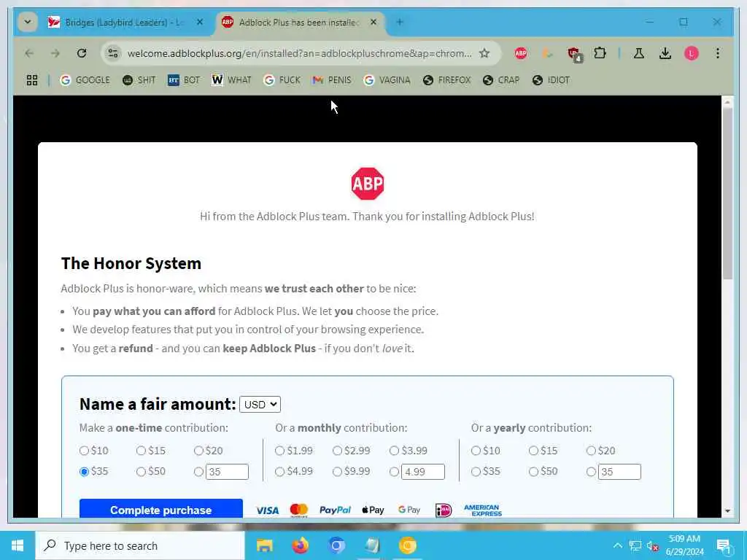
Task: Select one-time $10 contribution
Action: [85, 451]
